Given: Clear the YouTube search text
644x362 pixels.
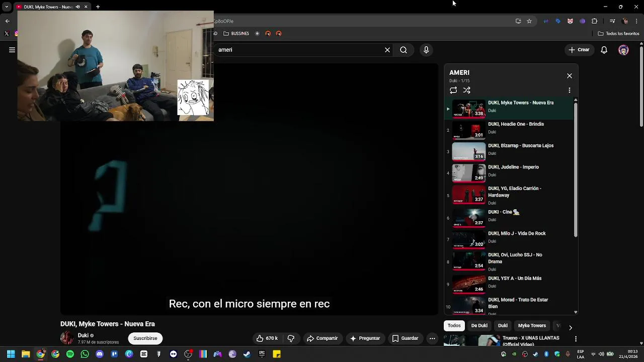Looking at the screenshot, I should [387, 50].
